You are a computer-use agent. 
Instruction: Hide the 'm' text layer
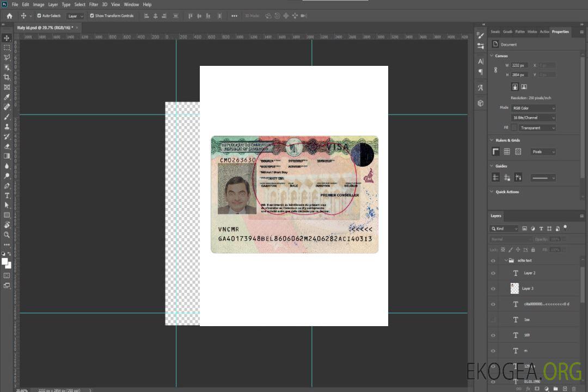[x=493, y=351]
